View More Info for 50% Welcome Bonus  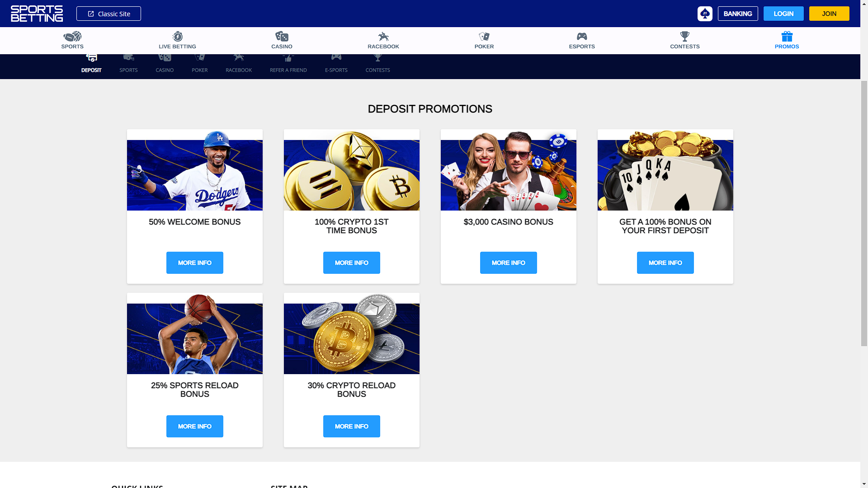tap(195, 263)
